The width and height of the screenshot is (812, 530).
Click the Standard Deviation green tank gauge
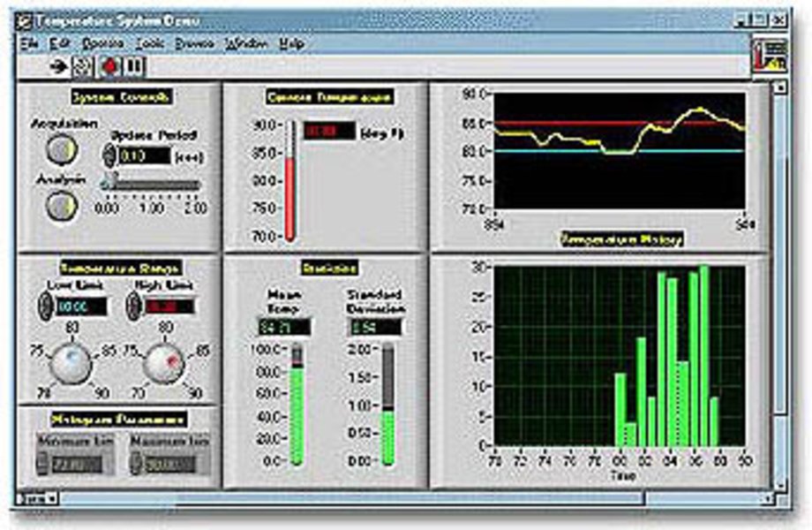click(388, 404)
